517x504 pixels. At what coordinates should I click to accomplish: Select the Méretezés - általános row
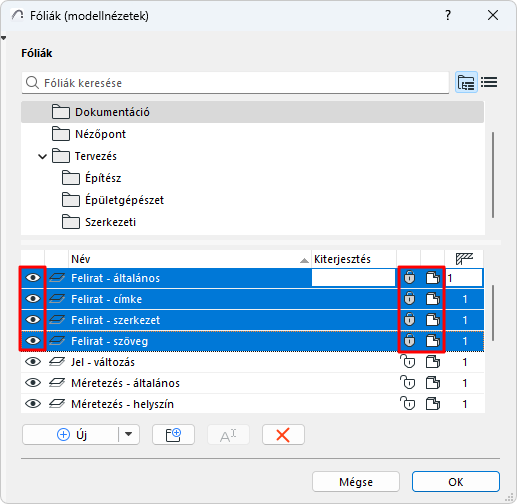click(x=252, y=383)
